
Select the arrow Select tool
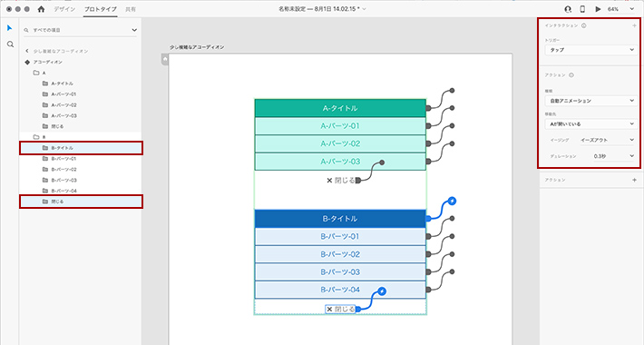[x=9, y=28]
